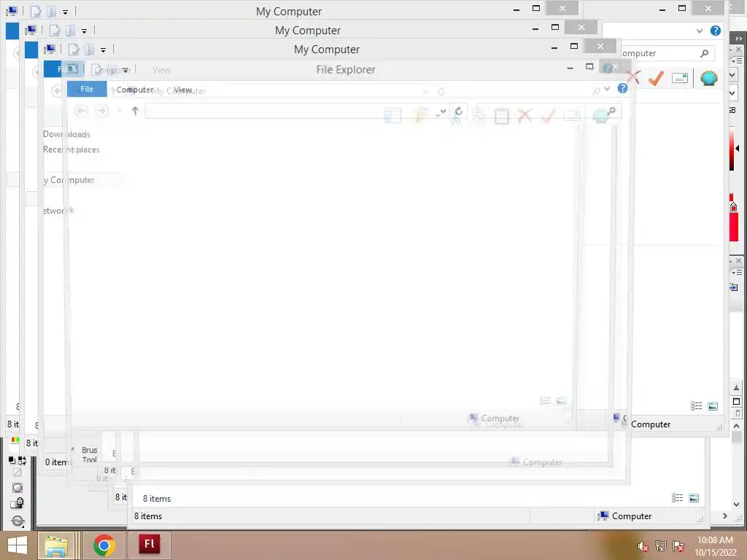This screenshot has height=560, width=747.
Task: Click Properties icon in rearmost My Computer title bar
Action: click(x=36, y=12)
